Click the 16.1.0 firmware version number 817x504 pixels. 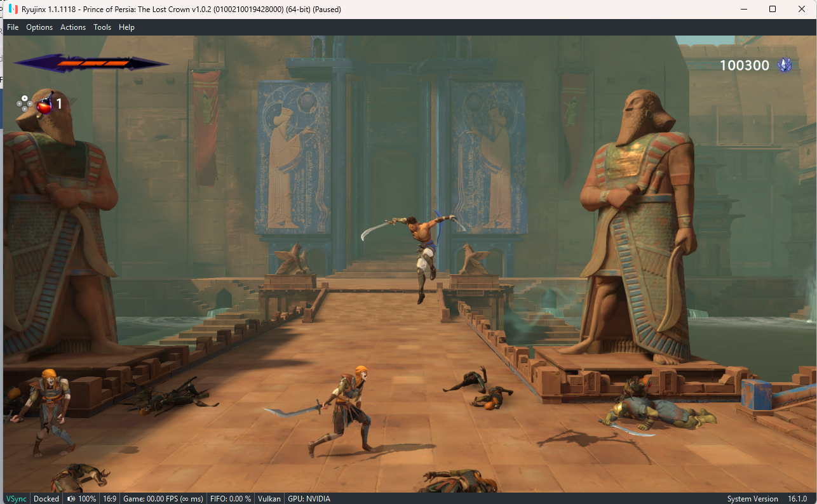click(x=797, y=498)
